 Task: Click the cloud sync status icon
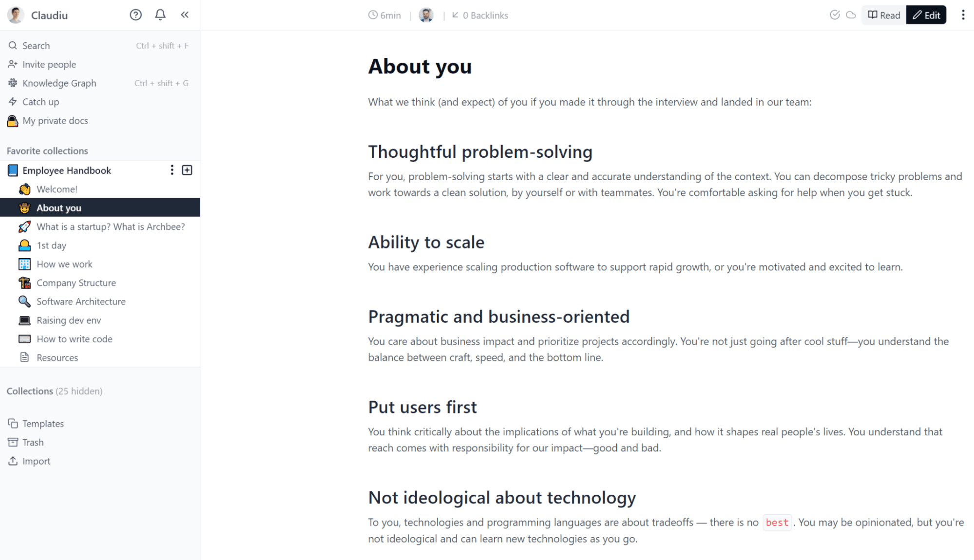[x=851, y=15]
